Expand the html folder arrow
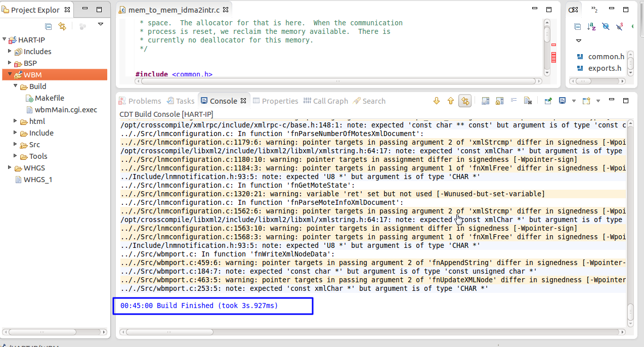644x347 pixels. (x=15, y=121)
